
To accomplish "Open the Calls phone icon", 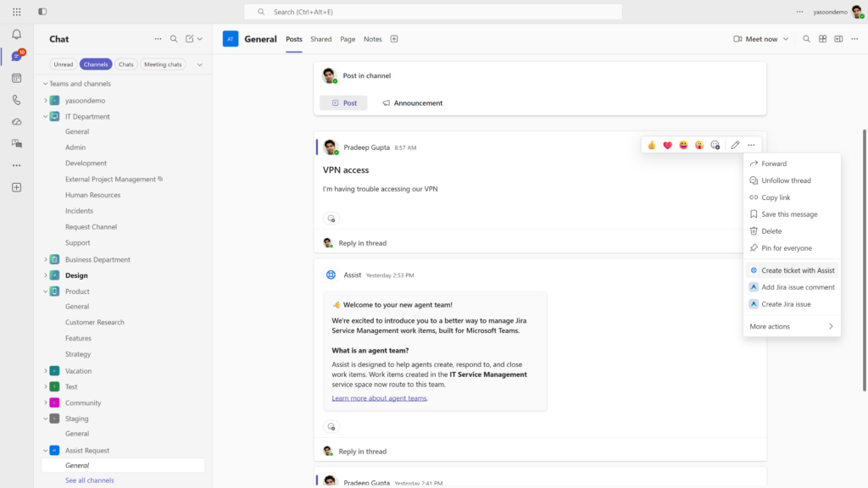I will pos(17,100).
